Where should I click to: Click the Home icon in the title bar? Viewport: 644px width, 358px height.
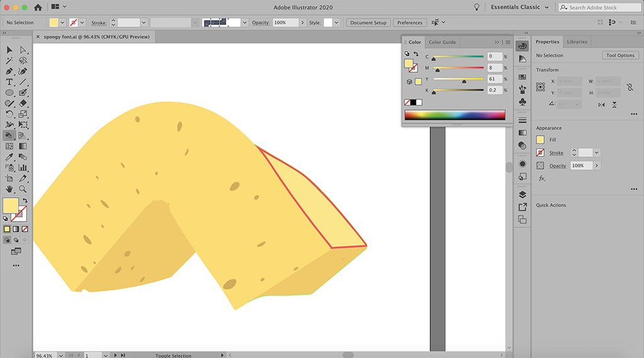38,8
